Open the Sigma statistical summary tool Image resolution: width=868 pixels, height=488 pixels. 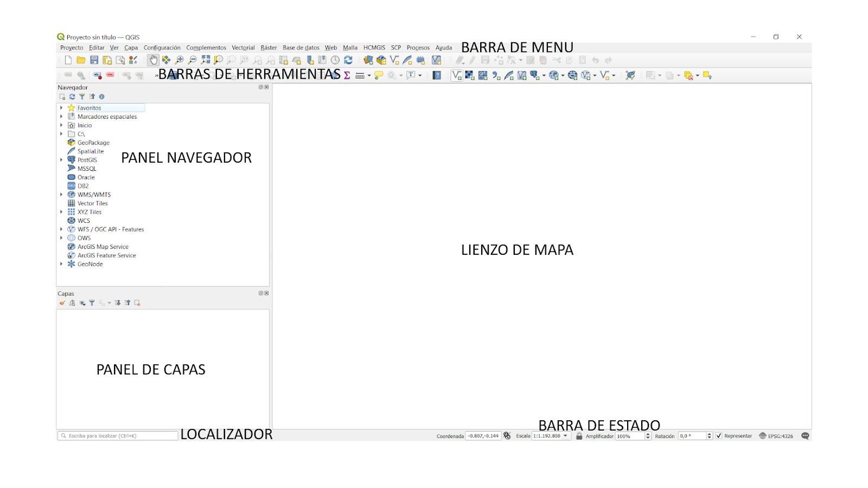click(x=347, y=75)
